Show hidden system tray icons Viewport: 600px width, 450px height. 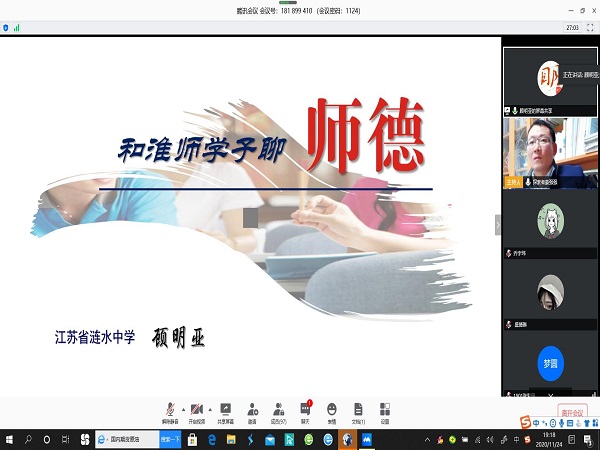[427, 439]
